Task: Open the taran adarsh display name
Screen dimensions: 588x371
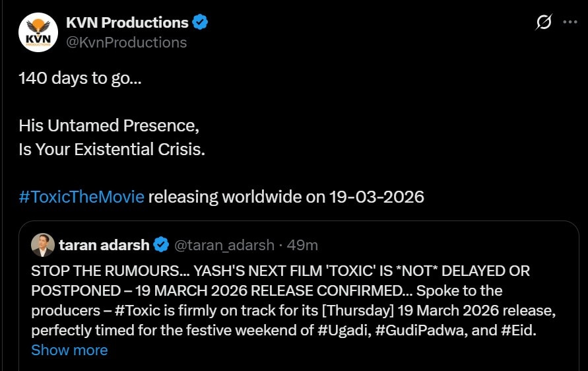Action: [104, 246]
